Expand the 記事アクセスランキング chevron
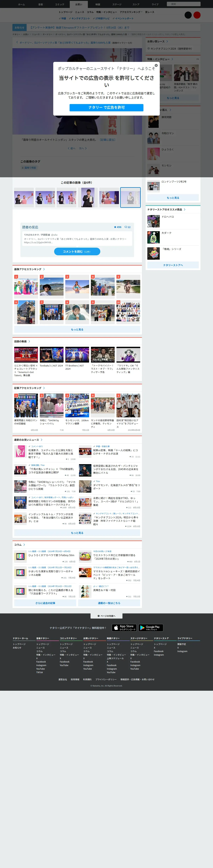This screenshot has height=868, width=213. (x=44, y=388)
